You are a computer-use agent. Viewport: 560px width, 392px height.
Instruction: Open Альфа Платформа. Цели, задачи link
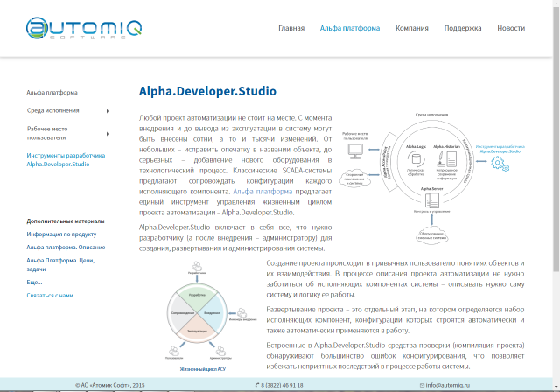60,265
